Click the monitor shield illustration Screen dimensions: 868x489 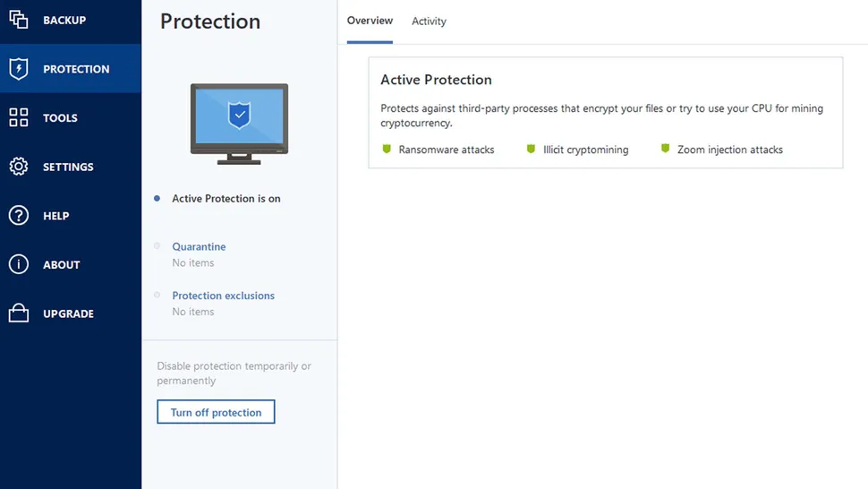click(x=239, y=122)
